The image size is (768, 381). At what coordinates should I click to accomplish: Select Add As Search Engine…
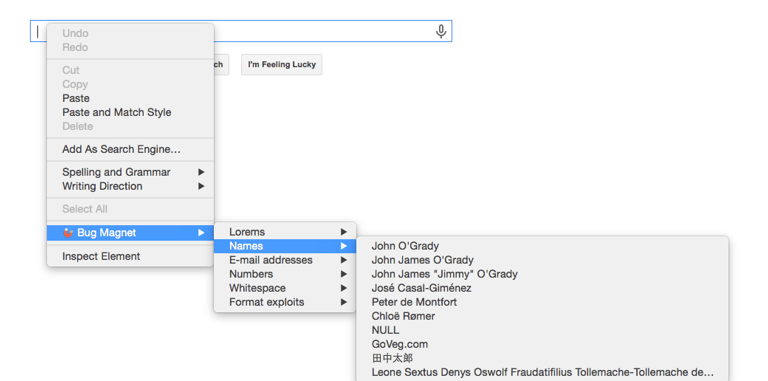point(130,149)
